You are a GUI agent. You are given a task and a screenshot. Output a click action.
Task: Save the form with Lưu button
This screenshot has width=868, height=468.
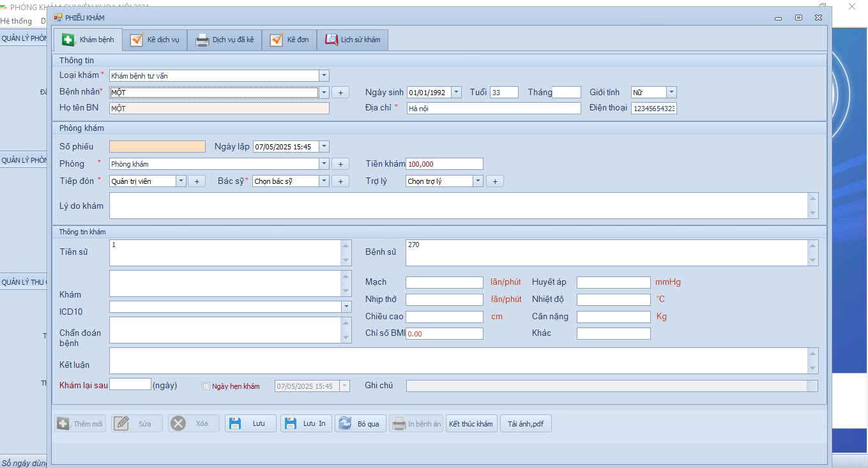pos(250,423)
